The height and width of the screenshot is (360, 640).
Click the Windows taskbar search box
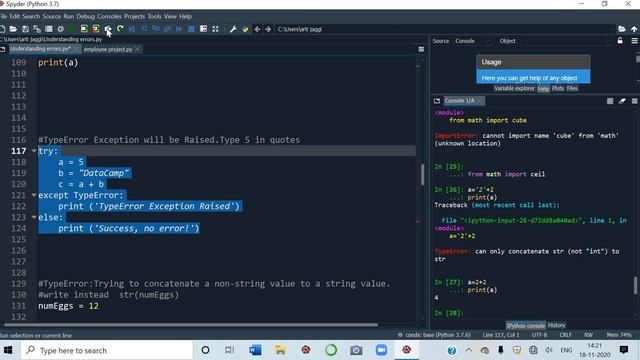point(107,350)
